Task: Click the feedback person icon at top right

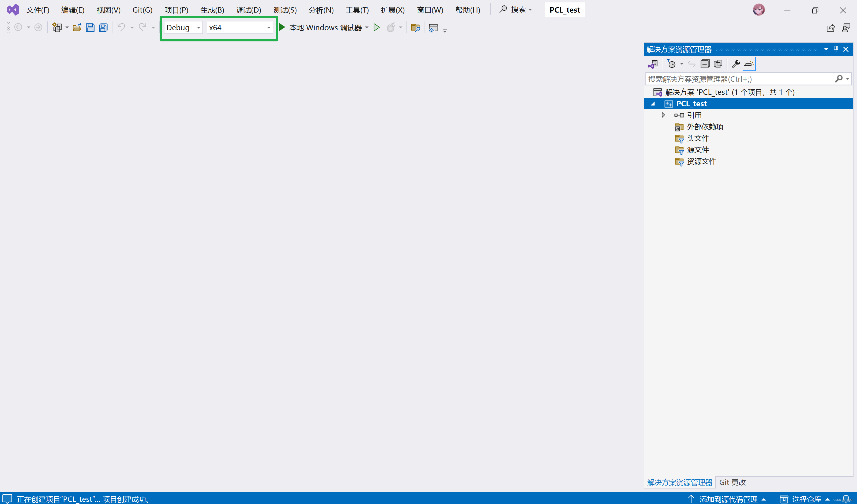Action: [x=846, y=28]
